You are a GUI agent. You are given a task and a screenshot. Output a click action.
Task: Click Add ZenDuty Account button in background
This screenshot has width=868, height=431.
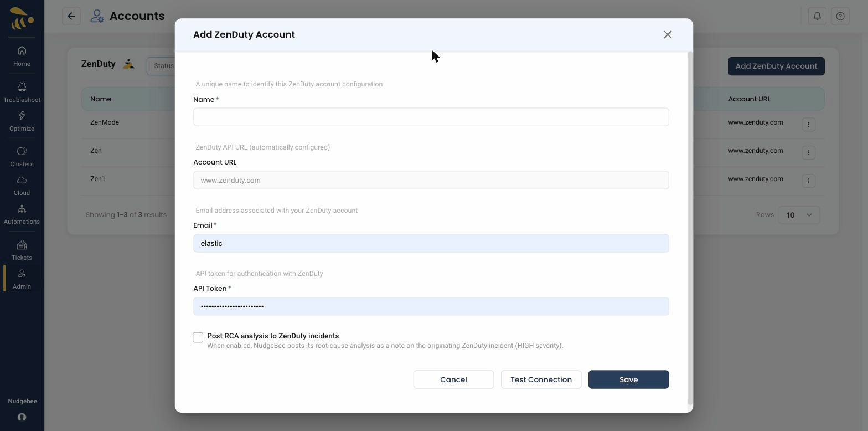[x=776, y=66]
